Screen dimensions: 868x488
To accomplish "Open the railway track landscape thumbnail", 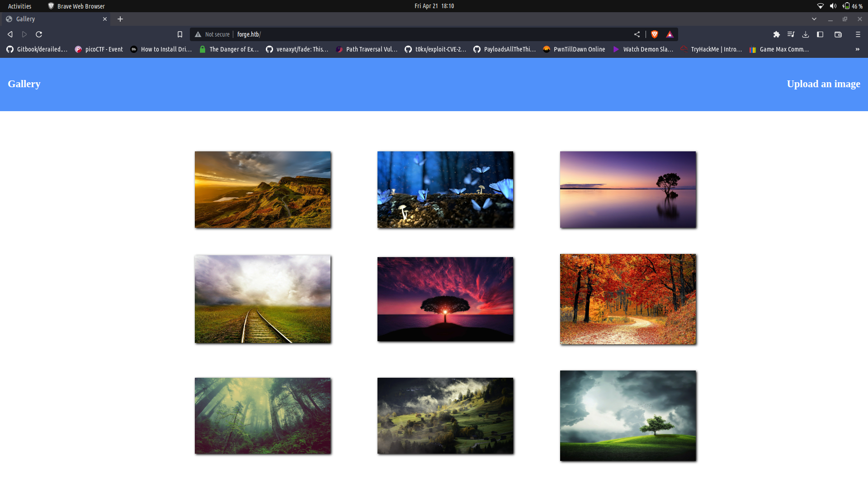I will tap(262, 299).
